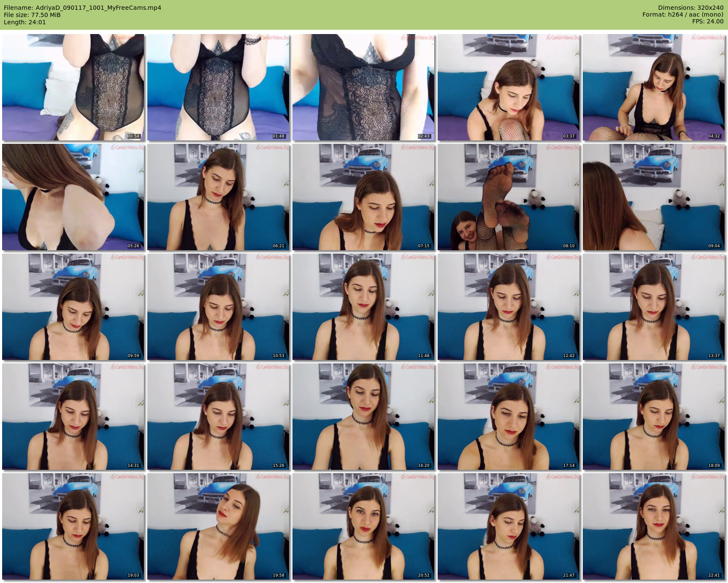Screen dimensions: 728x583
Task: Select the frame marked 01:48
Action: [x=218, y=87]
